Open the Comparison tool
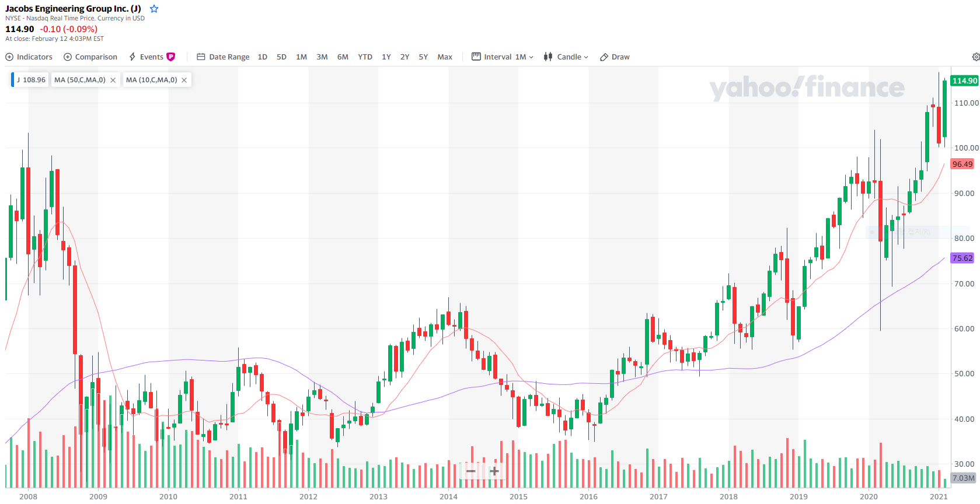Viewport: 980px width, 504px height. click(90, 57)
